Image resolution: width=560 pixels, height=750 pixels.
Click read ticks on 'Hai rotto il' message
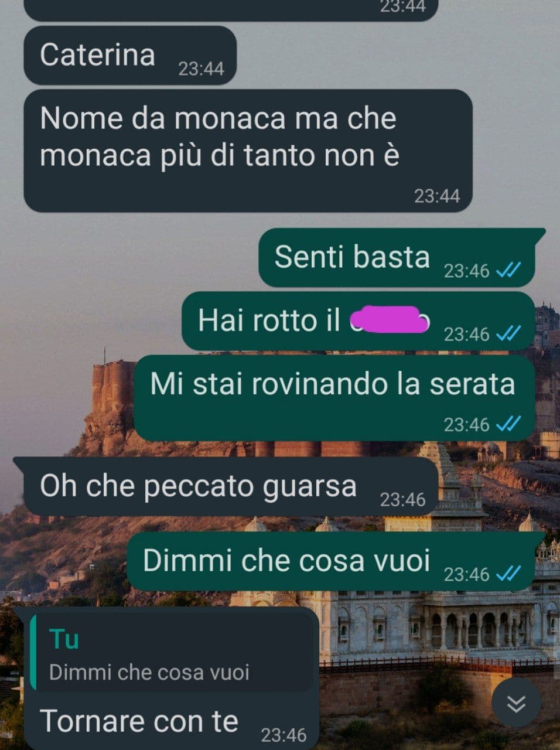508,333
